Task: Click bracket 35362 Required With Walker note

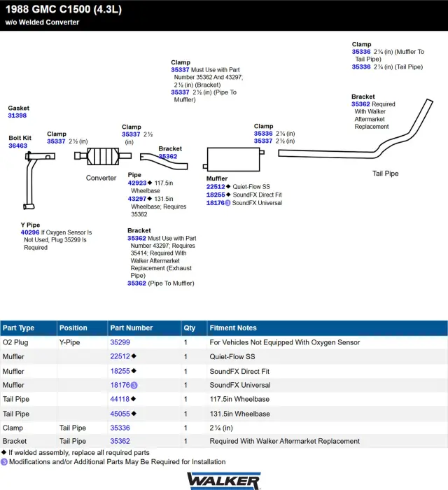Action: (x=360, y=104)
